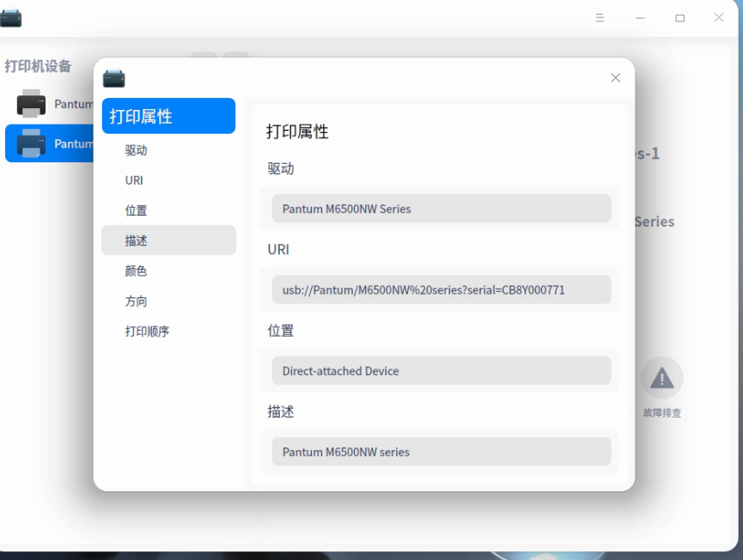Click the location field Direct-attached Device
The height and width of the screenshot is (560, 743).
point(442,370)
